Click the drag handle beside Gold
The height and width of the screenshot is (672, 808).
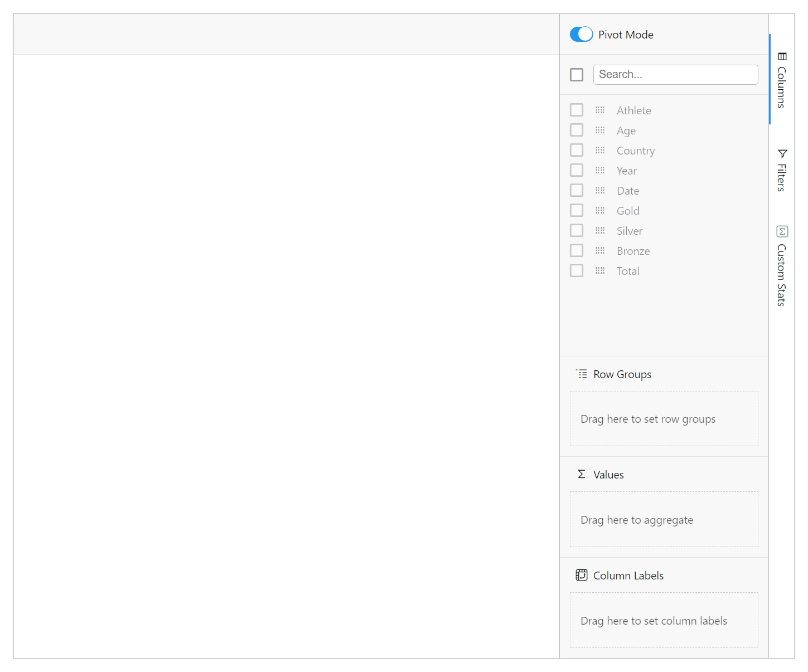pos(600,210)
